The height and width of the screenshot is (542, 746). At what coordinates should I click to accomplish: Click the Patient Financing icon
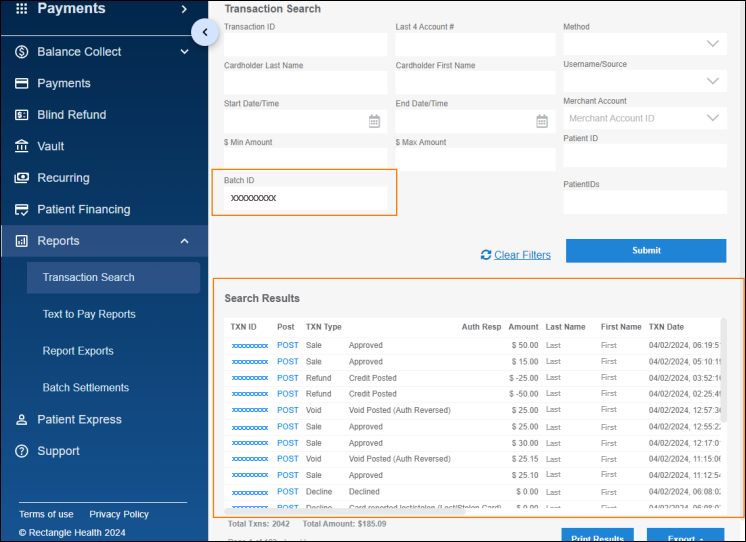point(21,210)
